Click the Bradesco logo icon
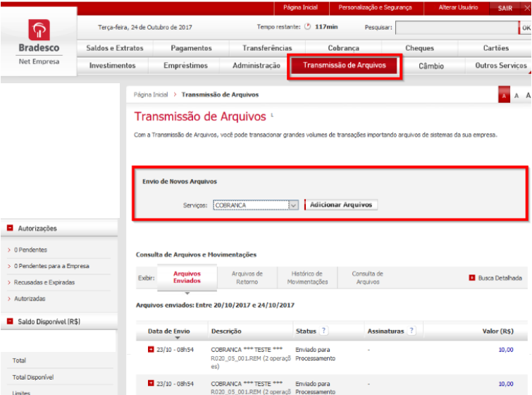532x395 pixels. click(39, 30)
